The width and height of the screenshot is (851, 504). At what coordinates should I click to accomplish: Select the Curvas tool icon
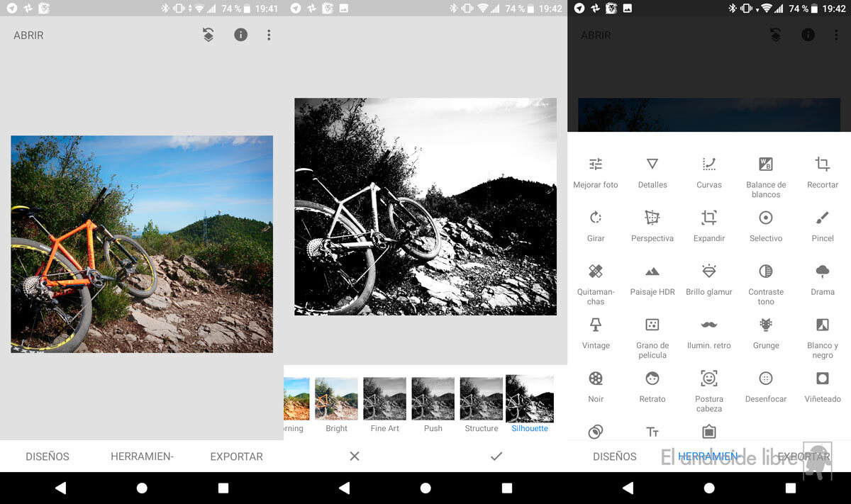point(709,164)
